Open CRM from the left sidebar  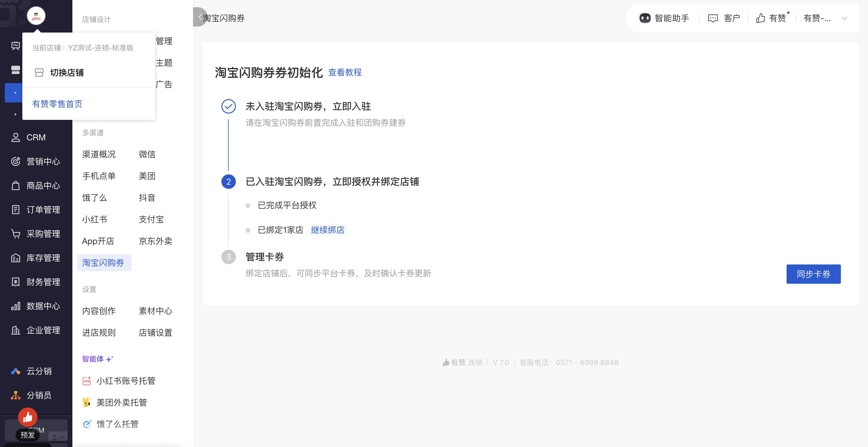(x=36, y=137)
